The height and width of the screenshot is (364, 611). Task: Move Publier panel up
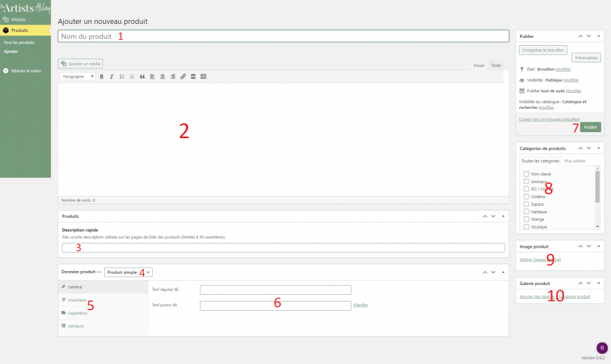coord(580,37)
